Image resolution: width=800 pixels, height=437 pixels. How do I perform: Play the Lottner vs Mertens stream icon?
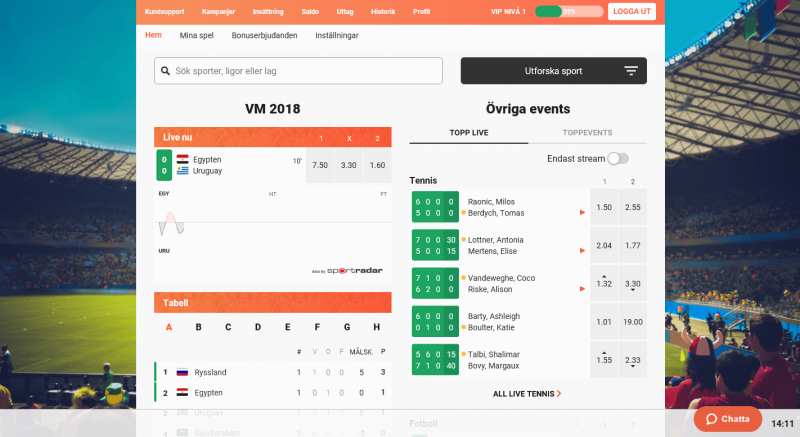(x=582, y=251)
